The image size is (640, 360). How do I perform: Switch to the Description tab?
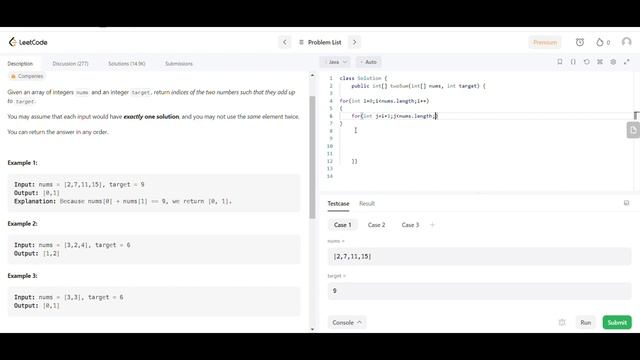[x=20, y=64]
